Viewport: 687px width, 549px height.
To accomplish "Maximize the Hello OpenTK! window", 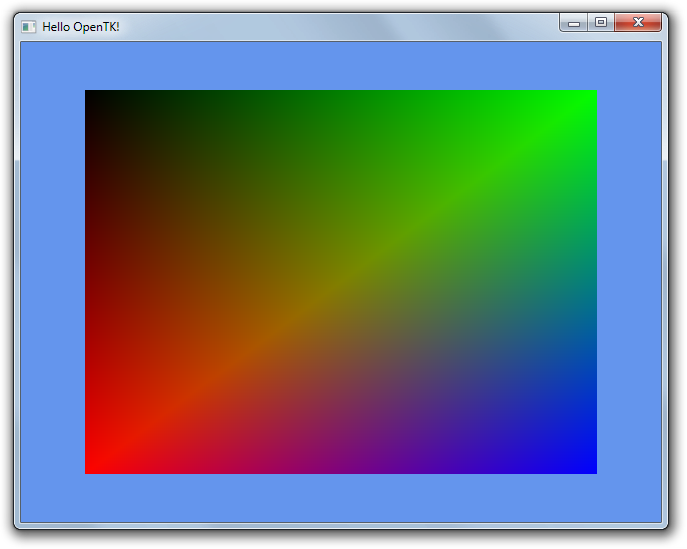I will point(601,22).
